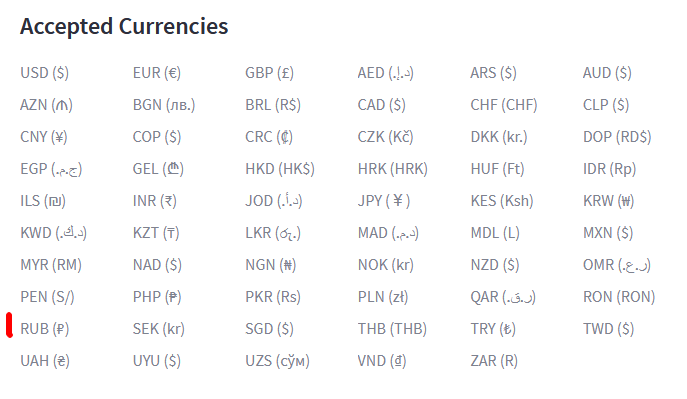Select the DOP (RD$) currency
Viewport: 687px width, 399px height.
[x=617, y=137]
